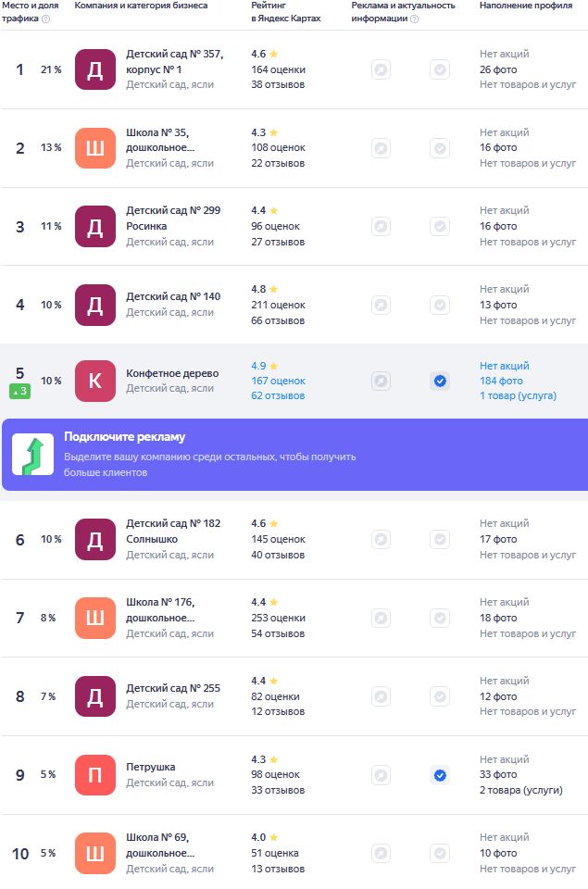Click blue verified checkmark for Петрушка

pos(440,775)
